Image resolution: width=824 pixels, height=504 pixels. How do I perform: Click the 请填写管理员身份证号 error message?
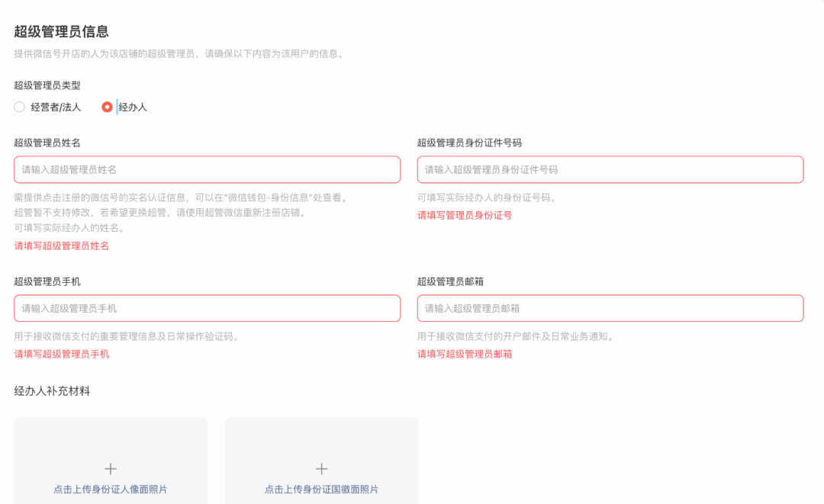pyautogui.click(x=464, y=215)
